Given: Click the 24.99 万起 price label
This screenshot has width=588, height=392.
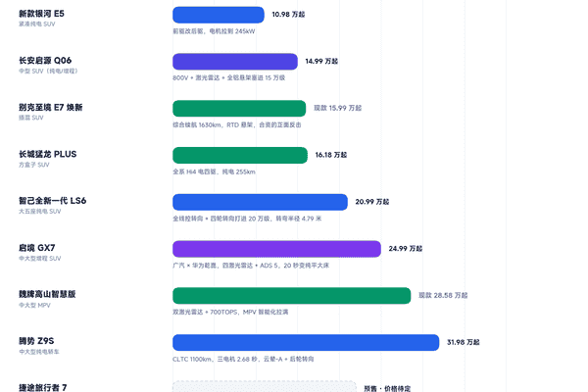Looking at the screenshot, I should [x=406, y=249].
